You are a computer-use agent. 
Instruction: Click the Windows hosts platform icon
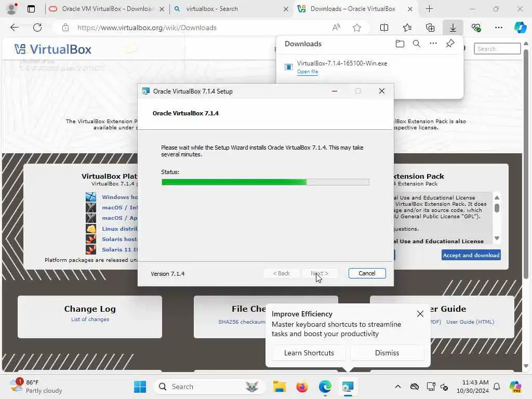tap(91, 197)
